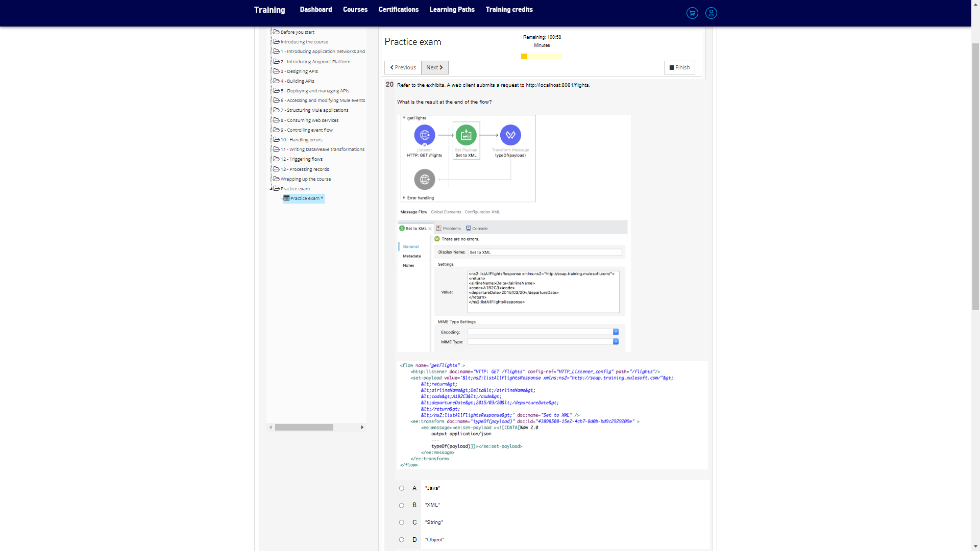980x551 pixels.
Task: Click the Finish exam button
Action: click(679, 67)
